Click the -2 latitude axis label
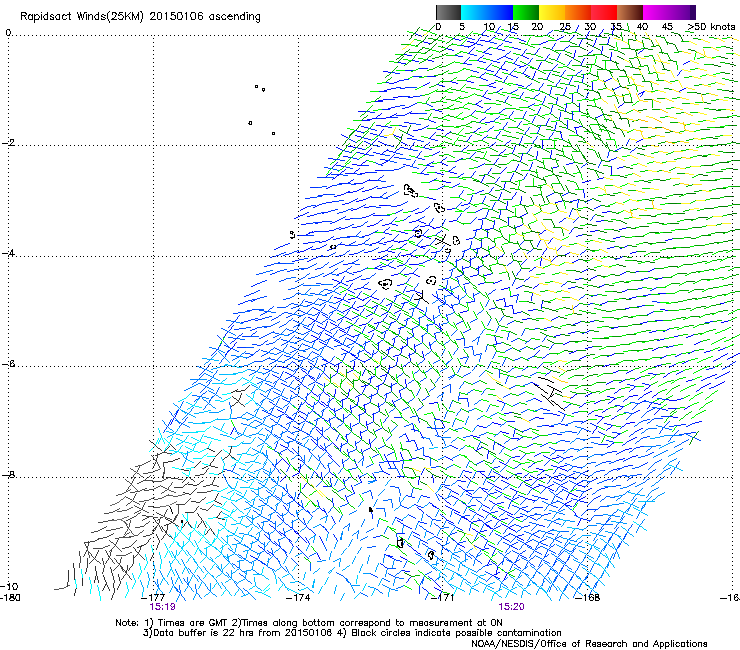The image size is (740, 650). click(x=8, y=143)
